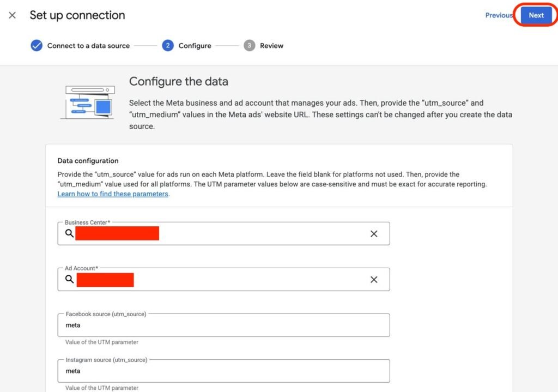Select the Configure step number icon
This screenshot has height=392, width=558.
[168, 46]
